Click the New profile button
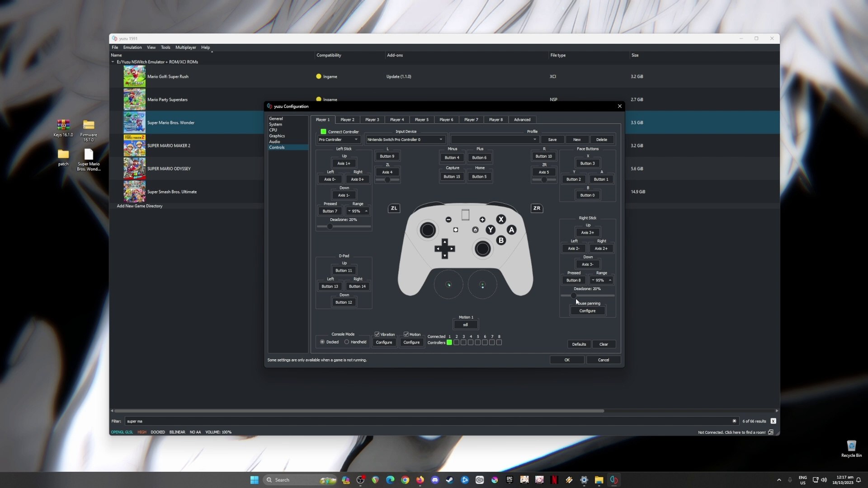This screenshot has width=868, height=488. (x=577, y=140)
